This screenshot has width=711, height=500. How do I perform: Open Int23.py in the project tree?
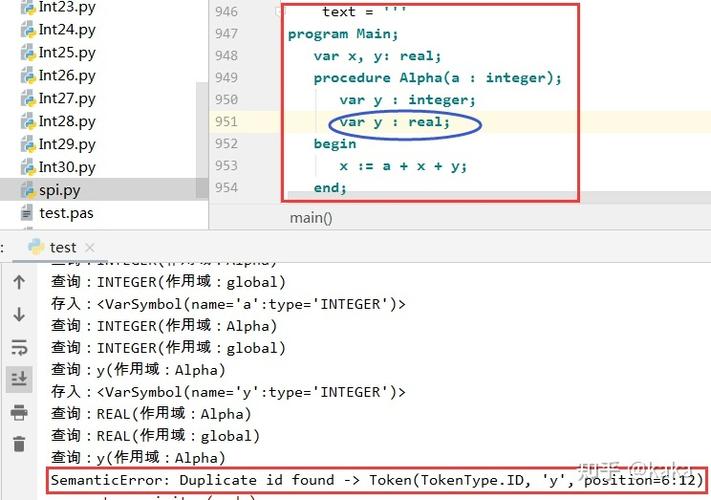[67, 7]
